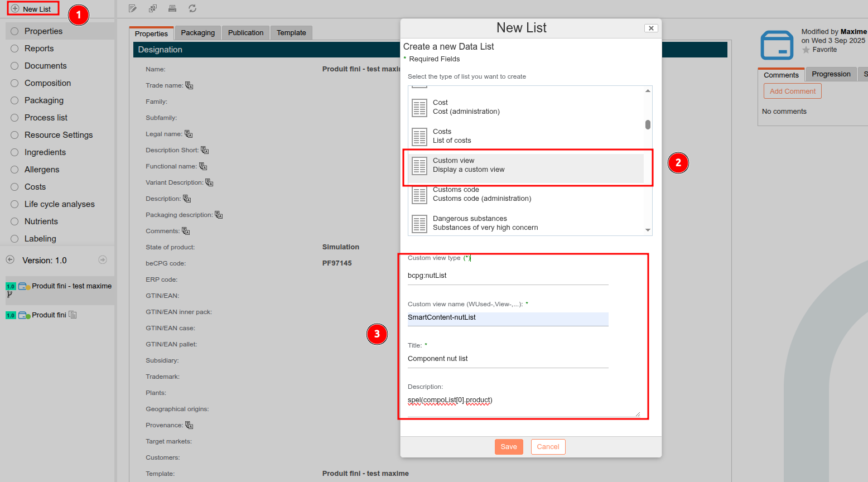Select the Costs sidebar radio
868x482 pixels.
pos(15,187)
